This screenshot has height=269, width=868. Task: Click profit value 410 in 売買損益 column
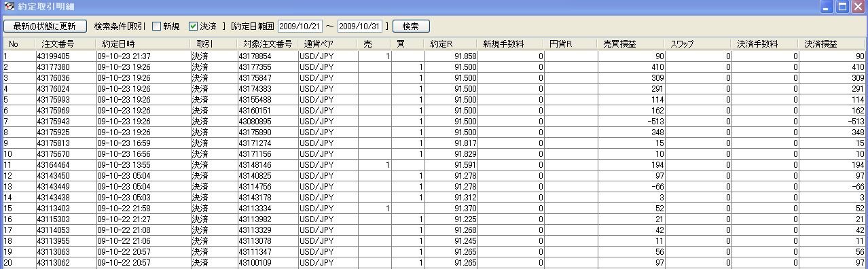[657, 67]
